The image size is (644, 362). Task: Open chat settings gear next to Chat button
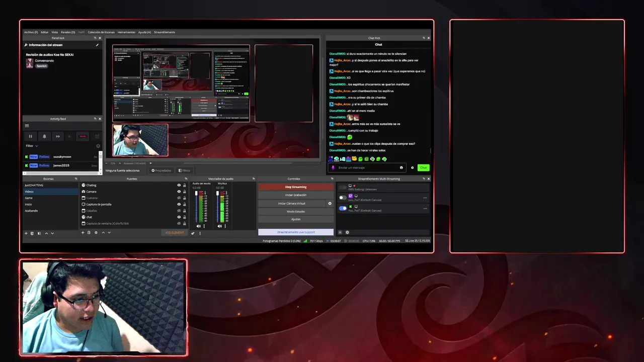(x=413, y=168)
